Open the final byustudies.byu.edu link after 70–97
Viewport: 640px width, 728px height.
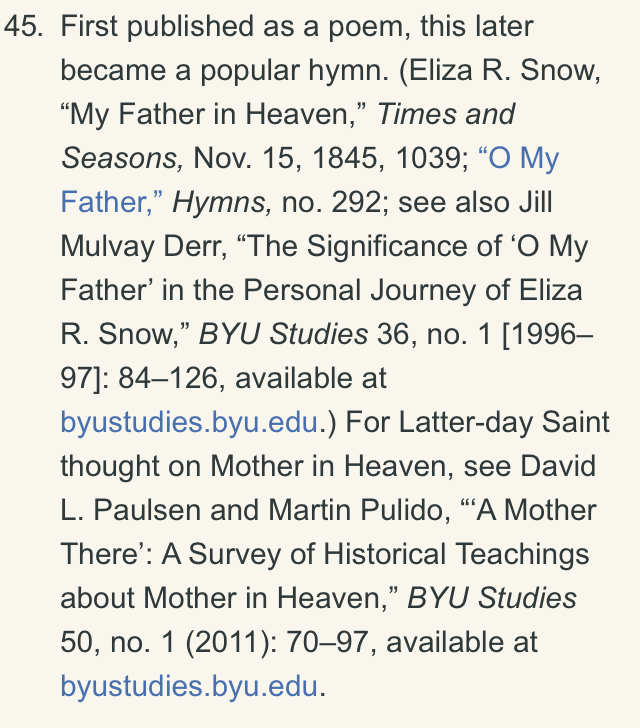(189, 686)
